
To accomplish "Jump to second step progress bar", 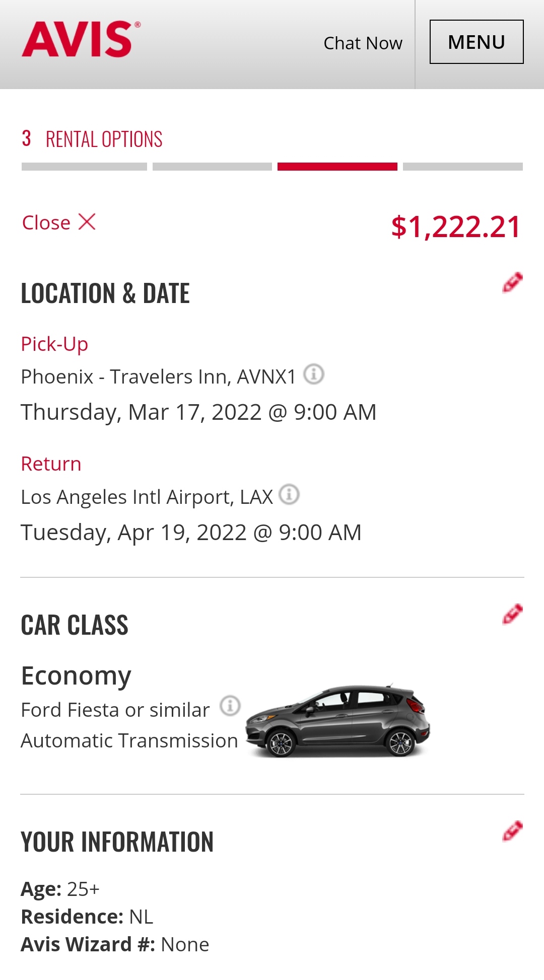I will (x=212, y=167).
